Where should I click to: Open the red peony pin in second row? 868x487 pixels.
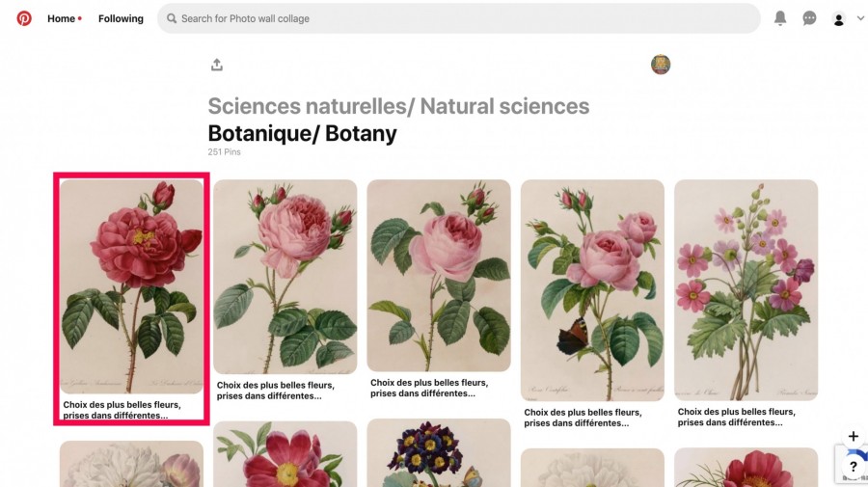pos(285,454)
